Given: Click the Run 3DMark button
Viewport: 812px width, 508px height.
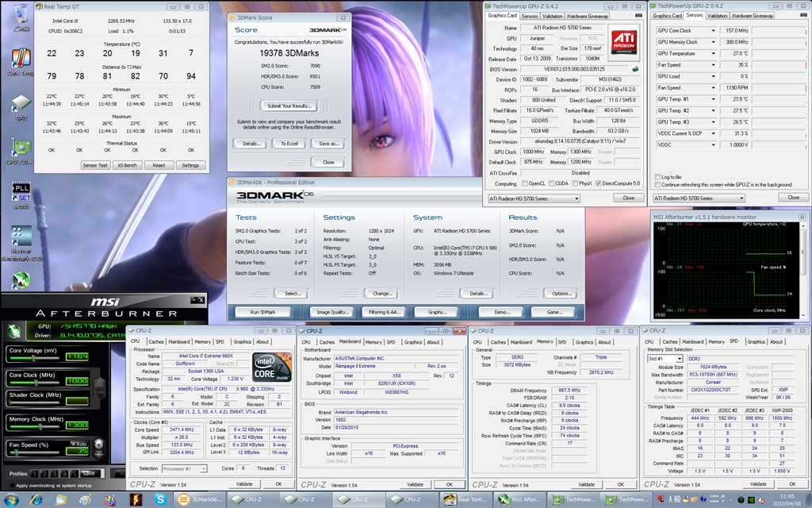Looking at the screenshot, I should (262, 312).
